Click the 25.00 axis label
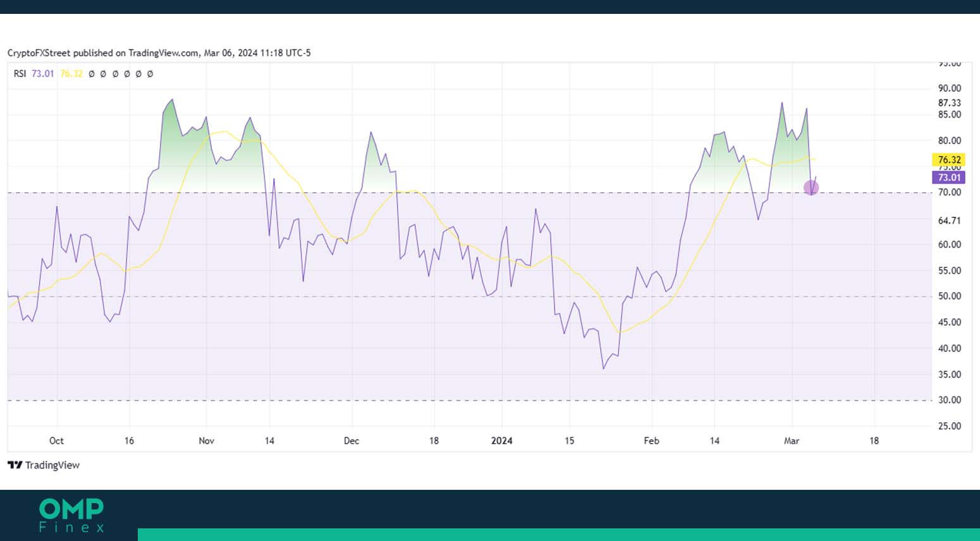 pyautogui.click(x=950, y=426)
